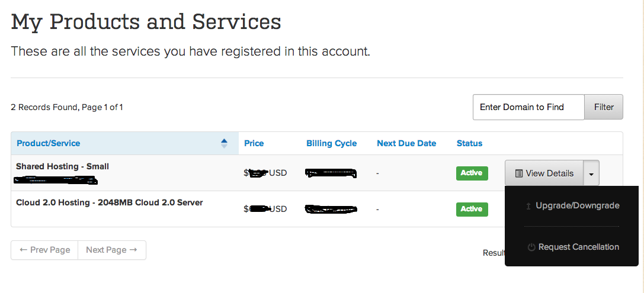Click the up-arrow icon beside Upgrade/Downgrade

tap(528, 206)
